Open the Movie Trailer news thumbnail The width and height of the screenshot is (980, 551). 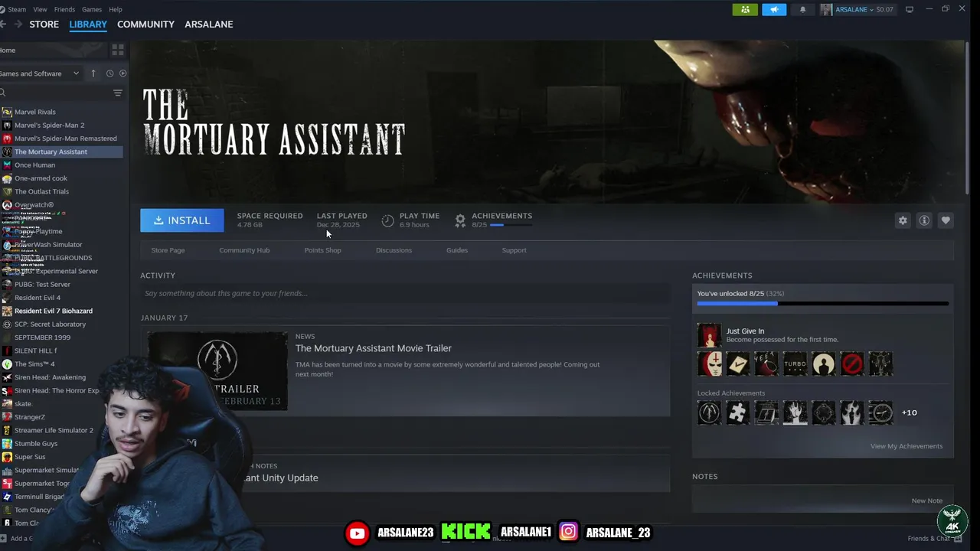click(x=217, y=370)
